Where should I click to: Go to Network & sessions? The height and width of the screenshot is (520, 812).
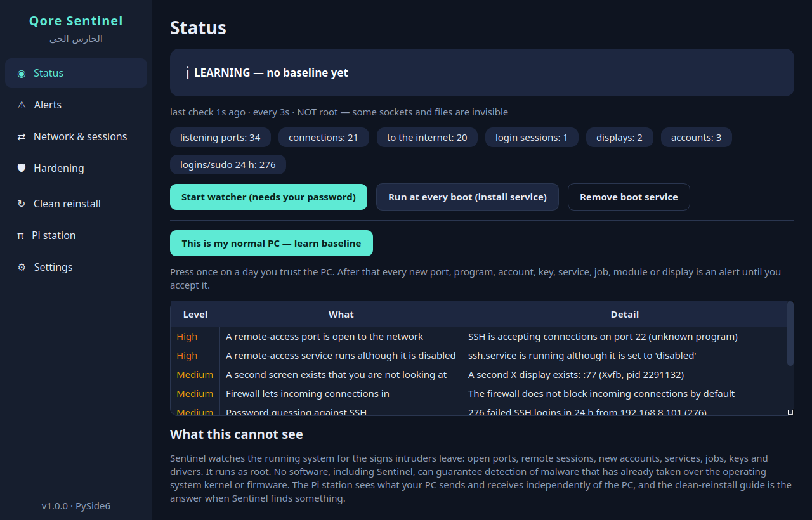[76, 136]
